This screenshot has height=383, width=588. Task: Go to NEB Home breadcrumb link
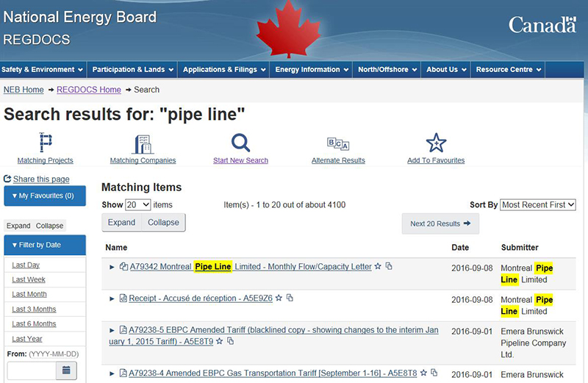pyautogui.click(x=24, y=90)
